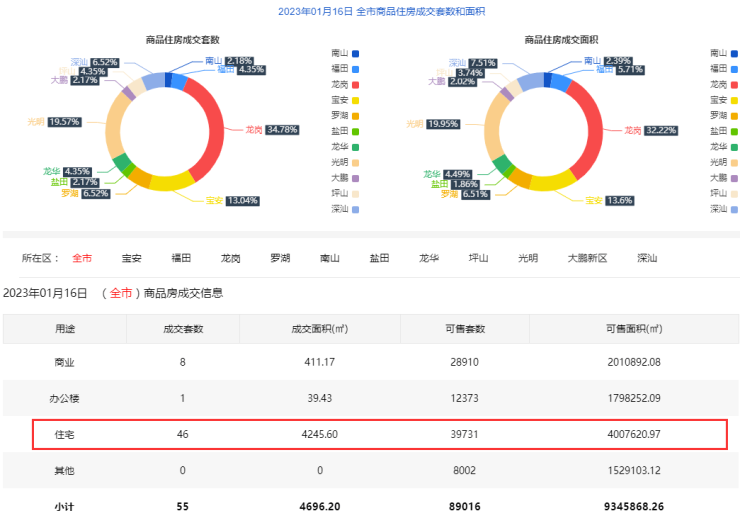Toggle 深山 legend swatch in left chart
The height and width of the screenshot is (528, 740).
(x=356, y=208)
